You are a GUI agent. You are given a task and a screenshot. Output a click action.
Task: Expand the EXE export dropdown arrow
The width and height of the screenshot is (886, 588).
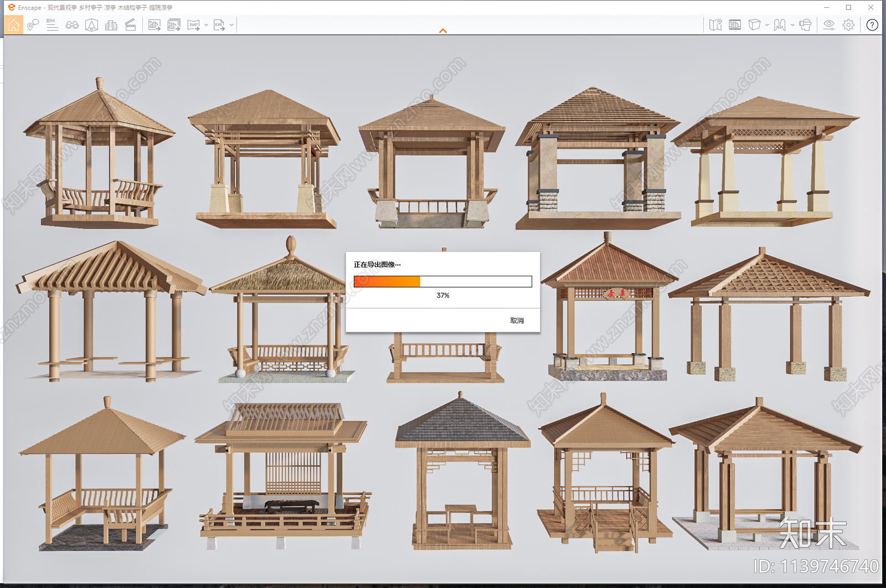point(231,25)
